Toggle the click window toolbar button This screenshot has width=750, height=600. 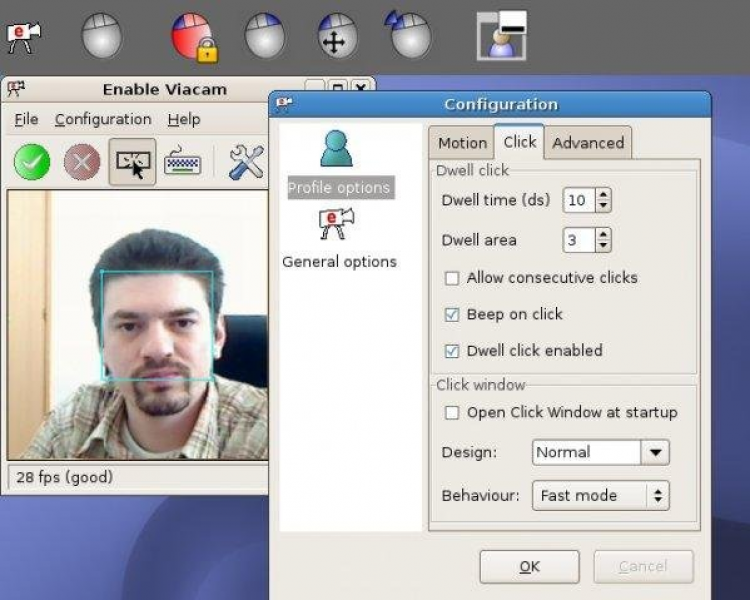click(x=132, y=162)
